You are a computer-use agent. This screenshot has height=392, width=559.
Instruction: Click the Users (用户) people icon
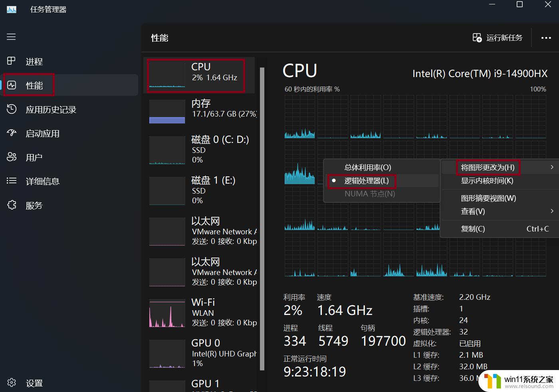[12, 157]
